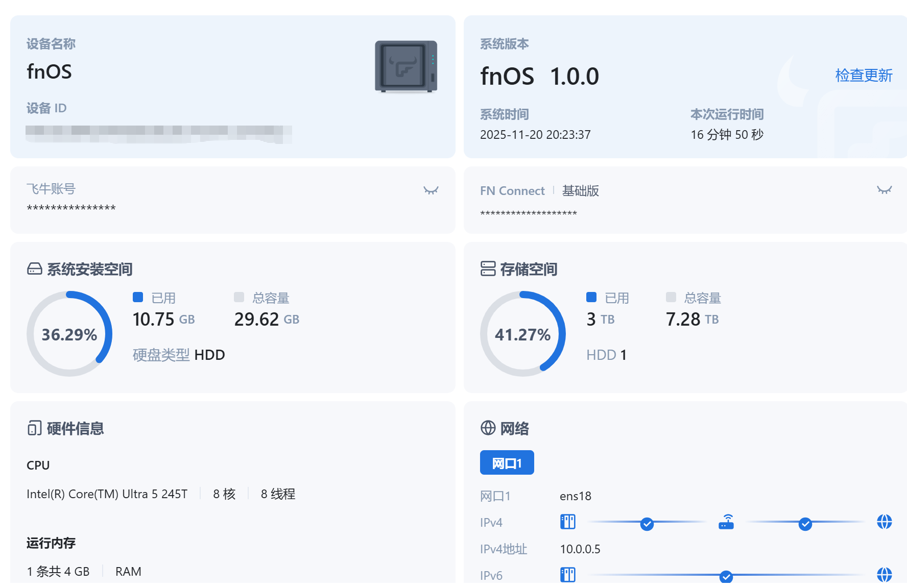Click the internet globe icon in IPv6 row
Screen dimensions: 907x588
click(x=885, y=575)
